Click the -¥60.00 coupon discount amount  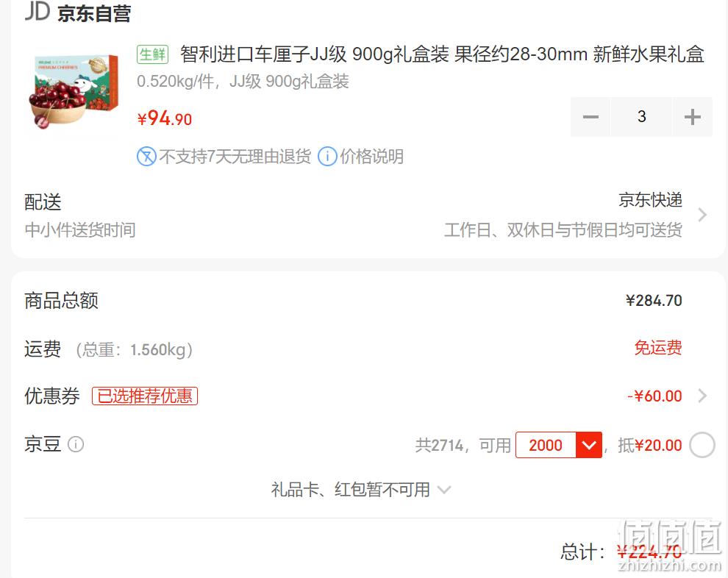[x=654, y=396]
